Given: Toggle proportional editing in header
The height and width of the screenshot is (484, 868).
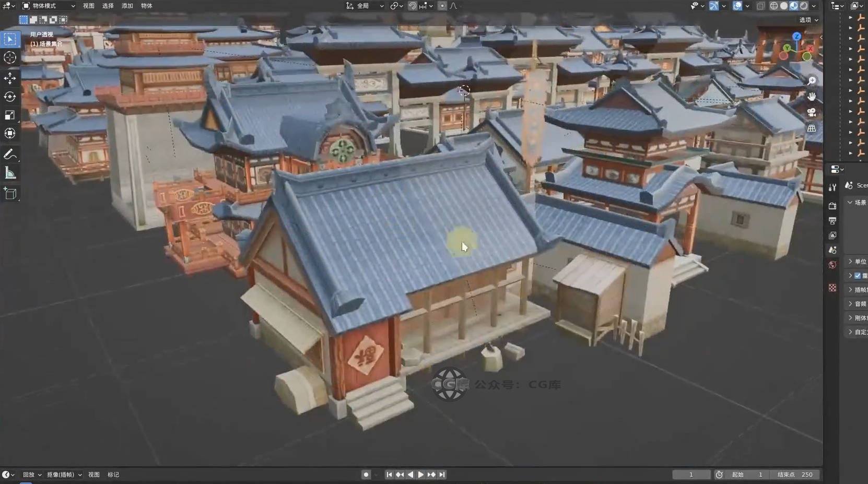Looking at the screenshot, I should [442, 6].
